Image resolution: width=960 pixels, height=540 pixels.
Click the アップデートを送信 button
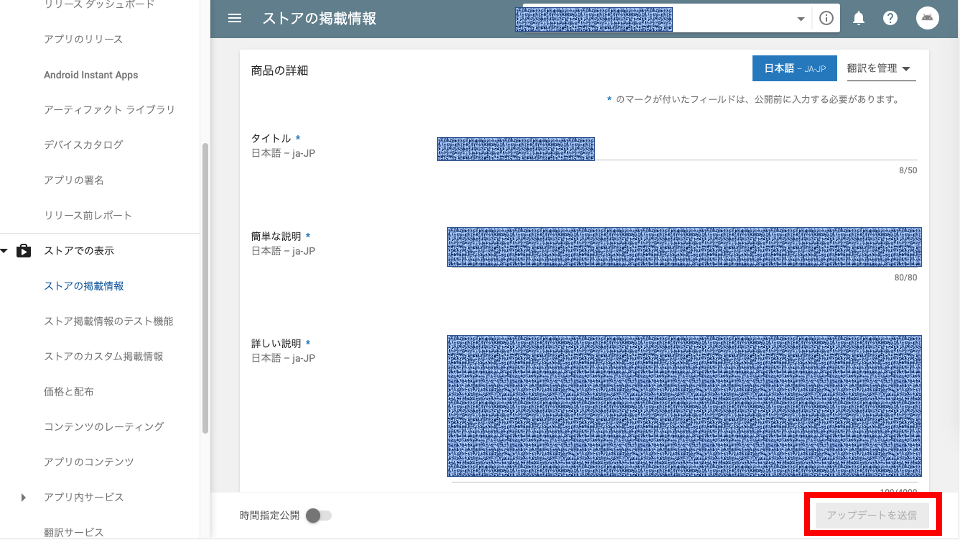click(x=872, y=515)
